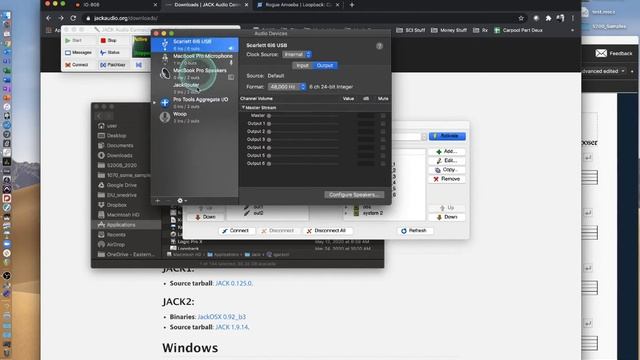640x360 pixels.
Task: Open Dropbox in Finder sidebar
Action: click(x=116, y=205)
